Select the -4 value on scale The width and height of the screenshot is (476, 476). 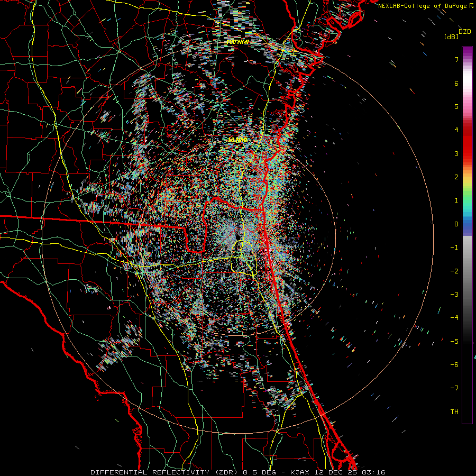(x=454, y=318)
